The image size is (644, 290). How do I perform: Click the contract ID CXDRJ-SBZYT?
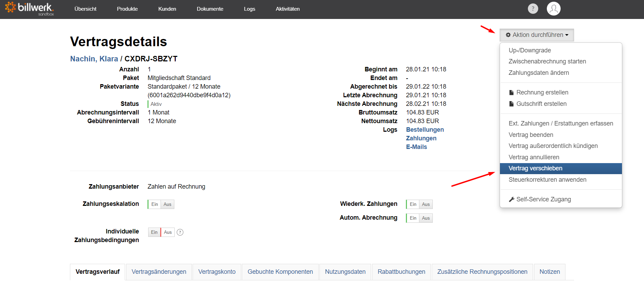click(151, 59)
